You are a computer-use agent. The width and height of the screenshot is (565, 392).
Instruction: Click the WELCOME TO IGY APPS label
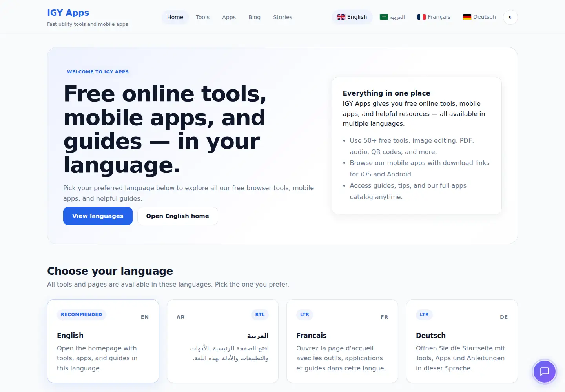coord(98,72)
